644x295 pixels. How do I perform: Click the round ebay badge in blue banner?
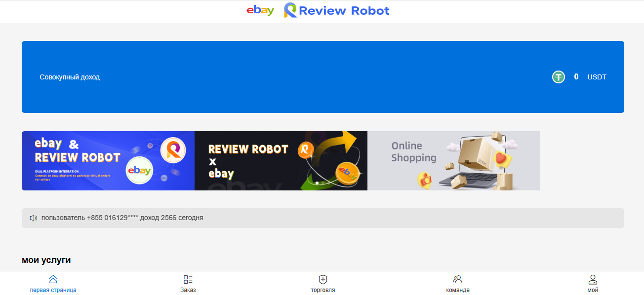click(139, 171)
